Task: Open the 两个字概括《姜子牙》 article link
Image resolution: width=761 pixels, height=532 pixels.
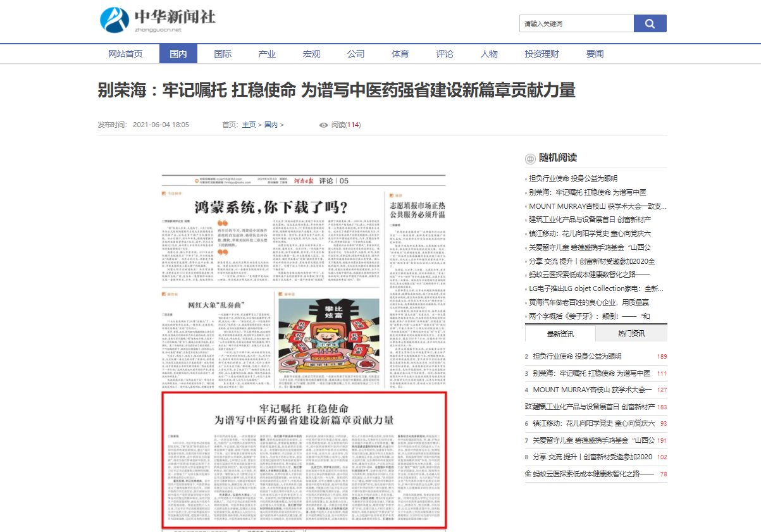Action: click(590, 316)
